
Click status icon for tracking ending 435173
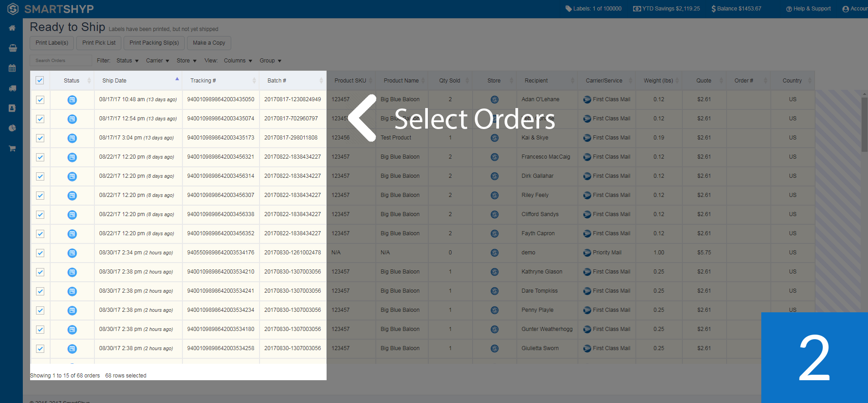tap(72, 138)
